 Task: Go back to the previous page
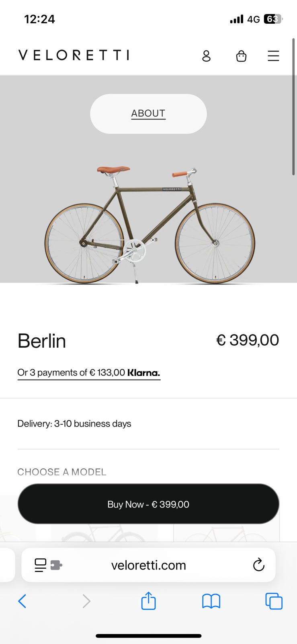coord(23,601)
